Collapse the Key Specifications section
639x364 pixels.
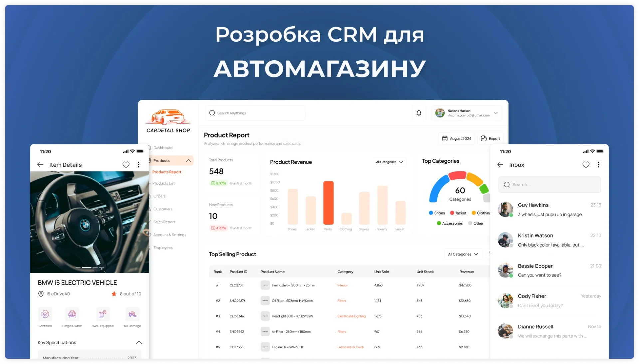coord(139,342)
